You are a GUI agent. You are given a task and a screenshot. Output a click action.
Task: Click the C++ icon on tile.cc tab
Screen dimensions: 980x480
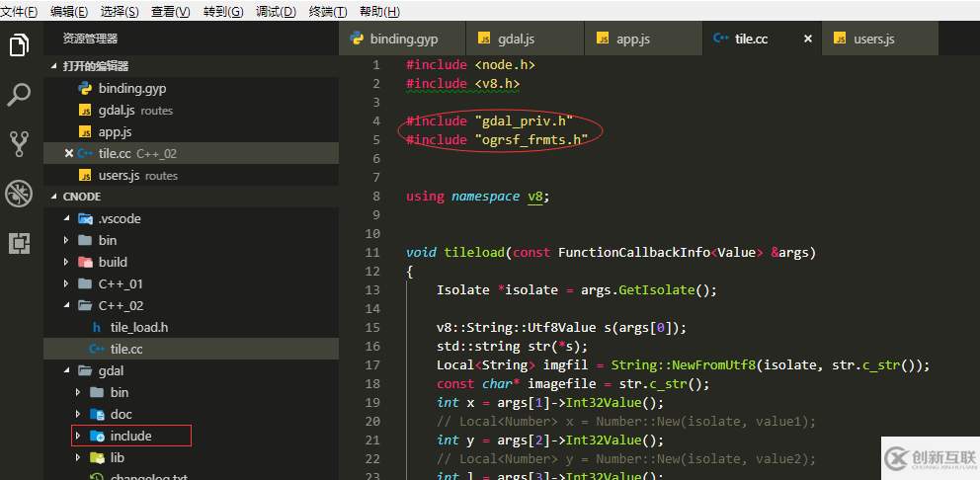[x=721, y=39]
